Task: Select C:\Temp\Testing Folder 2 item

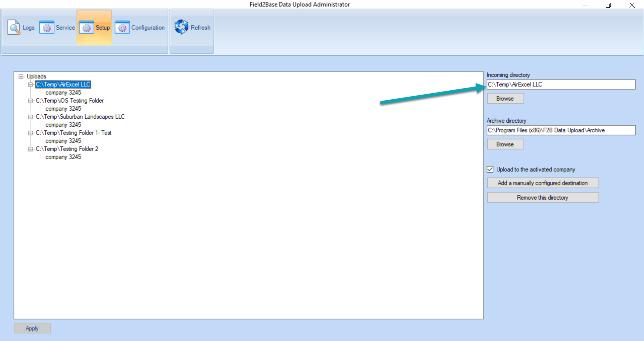Action: click(x=67, y=149)
